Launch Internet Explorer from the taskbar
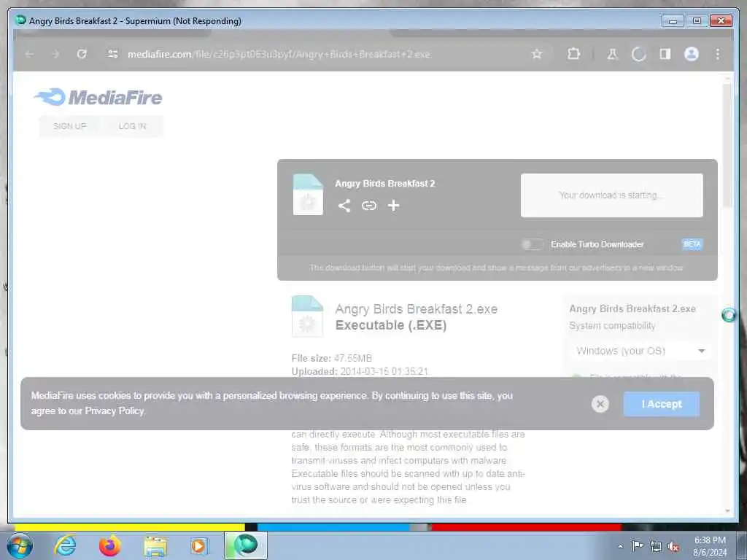This screenshot has width=747, height=560. tap(65, 545)
